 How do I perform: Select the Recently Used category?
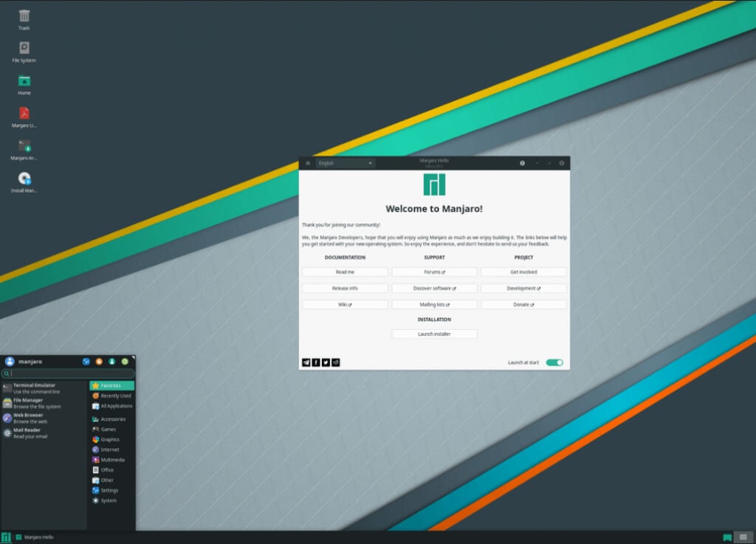(x=112, y=396)
